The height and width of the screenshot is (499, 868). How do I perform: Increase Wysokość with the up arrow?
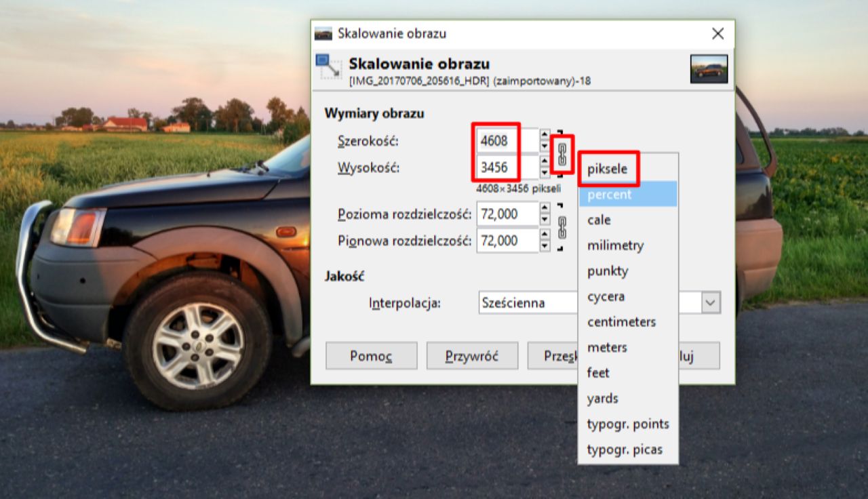(545, 161)
